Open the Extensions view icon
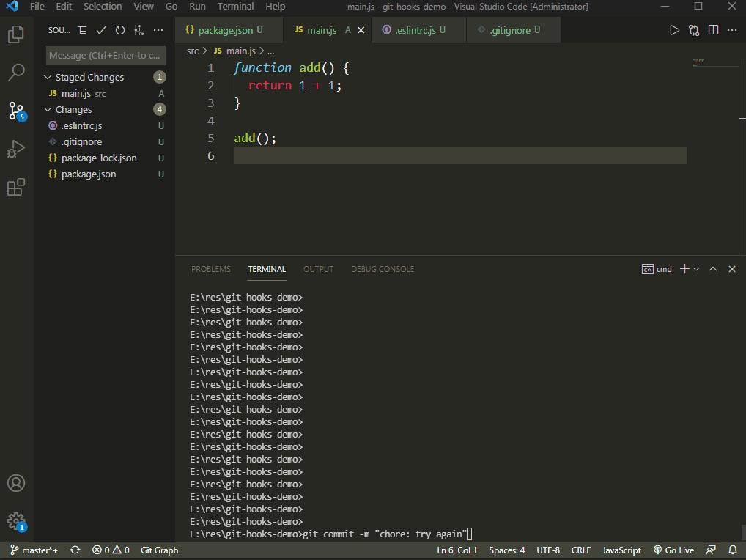The width and height of the screenshot is (746, 560). pos(16,187)
